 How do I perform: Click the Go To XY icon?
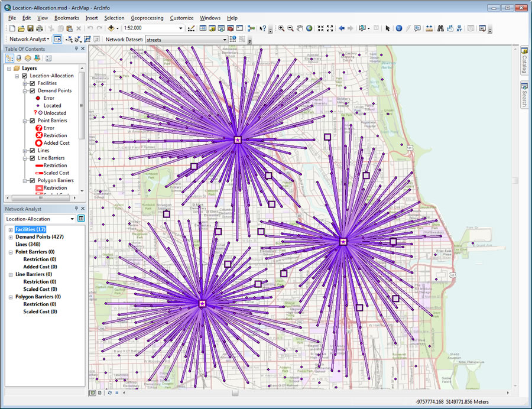coord(459,28)
